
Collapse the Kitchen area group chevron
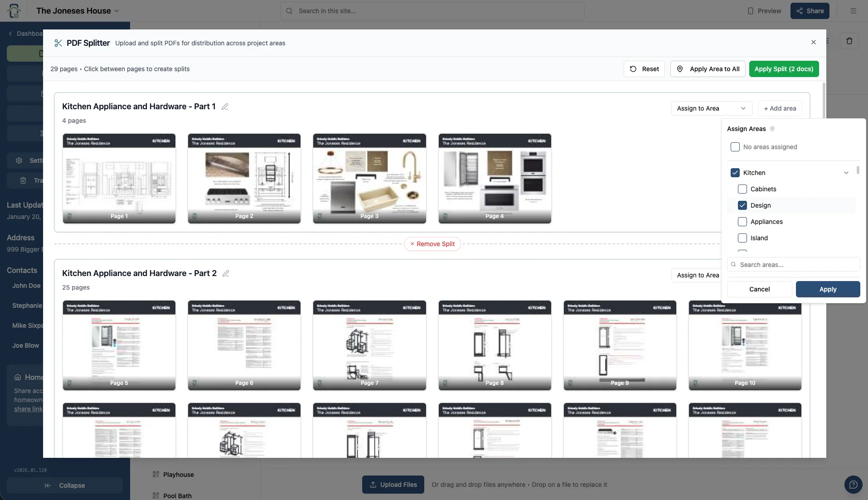[846, 173]
